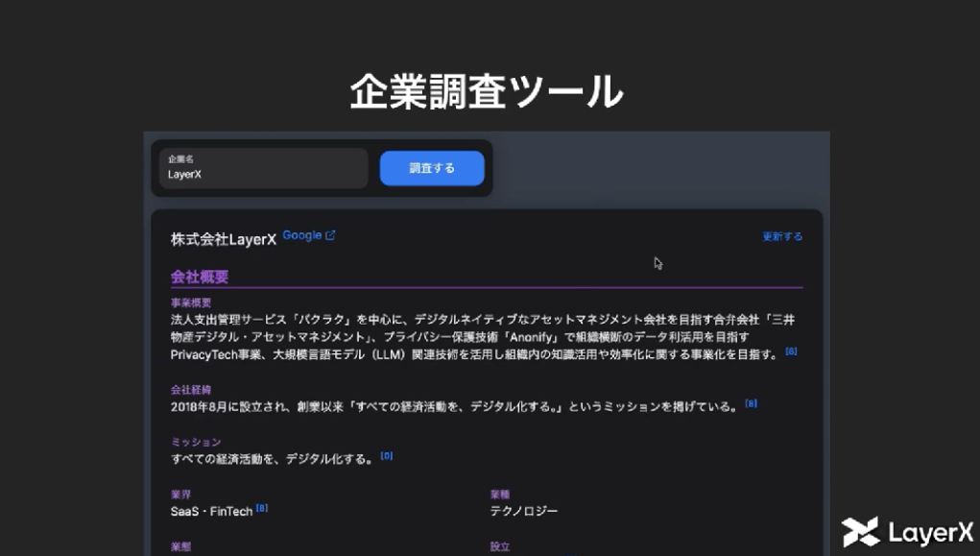Open the Google link next to 株式会社LayerX

pos(302,235)
